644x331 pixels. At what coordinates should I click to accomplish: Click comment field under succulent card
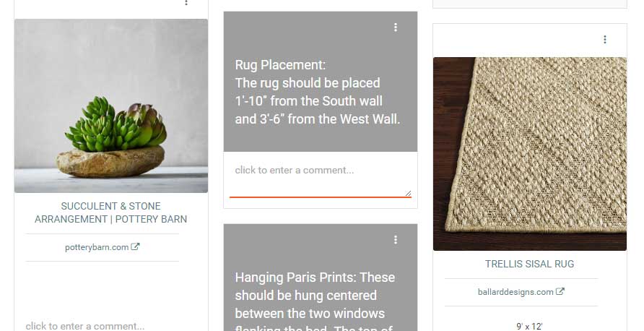85,326
